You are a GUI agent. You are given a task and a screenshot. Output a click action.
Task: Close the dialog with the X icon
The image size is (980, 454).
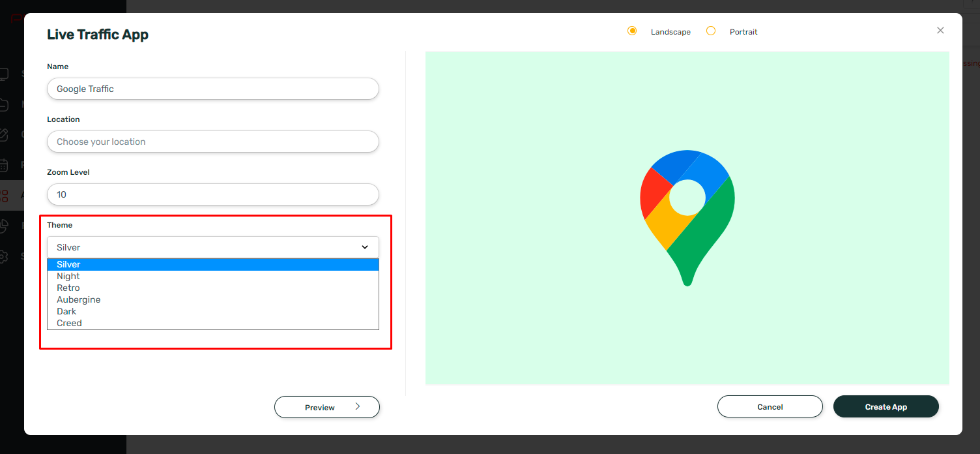(940, 31)
